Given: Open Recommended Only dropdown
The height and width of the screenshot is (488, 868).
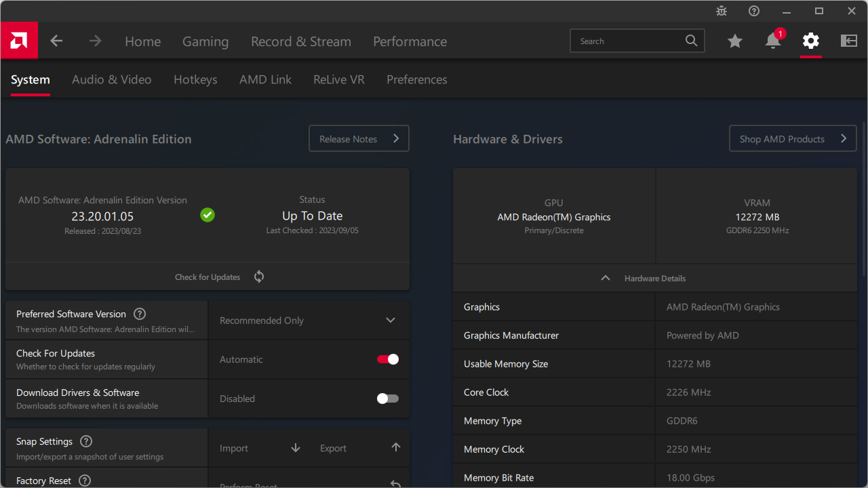Looking at the screenshot, I should pos(309,321).
